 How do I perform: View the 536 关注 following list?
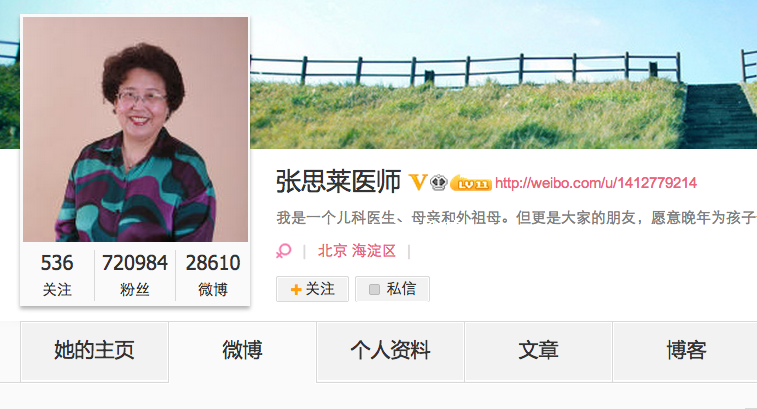57,275
